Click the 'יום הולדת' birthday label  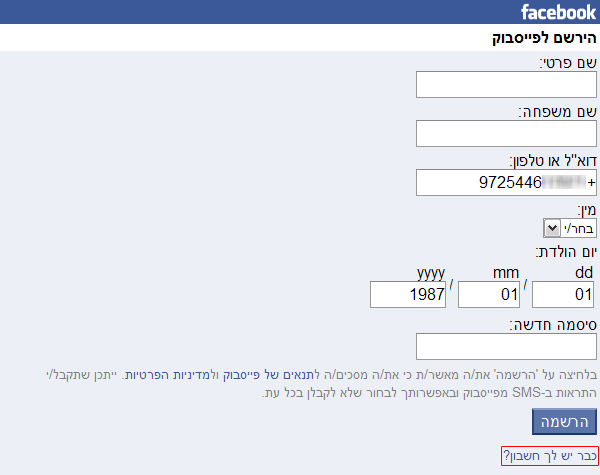coord(564,250)
